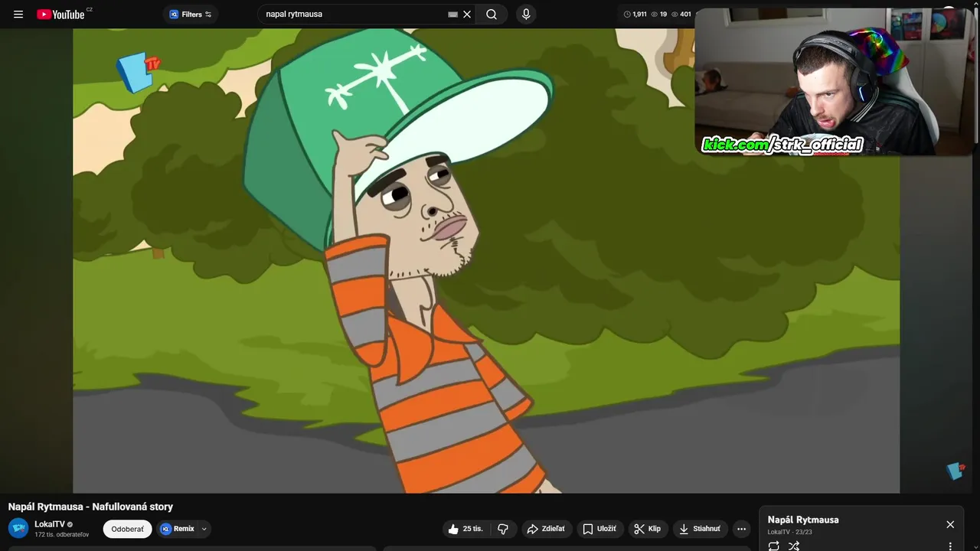
Task: Open playlist options vertical dots
Action: pyautogui.click(x=950, y=546)
